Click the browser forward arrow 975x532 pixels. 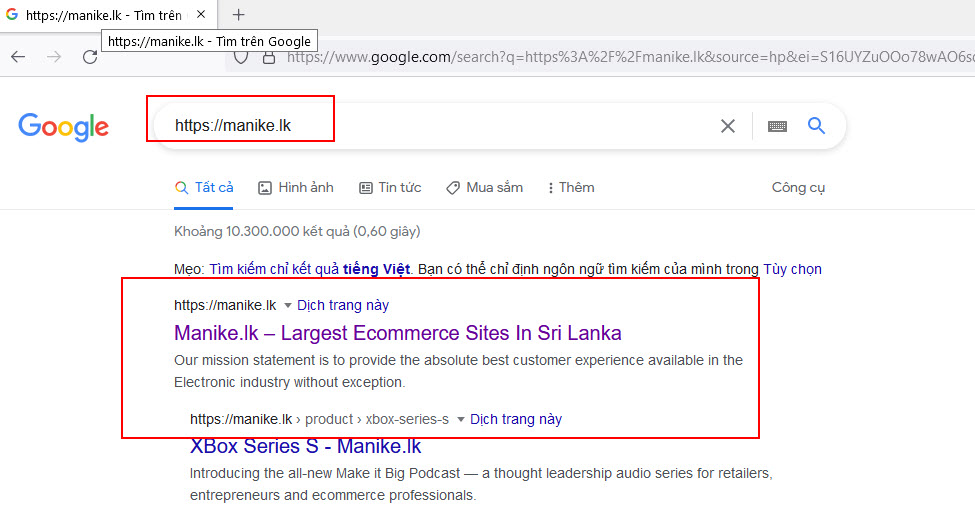coord(54,57)
